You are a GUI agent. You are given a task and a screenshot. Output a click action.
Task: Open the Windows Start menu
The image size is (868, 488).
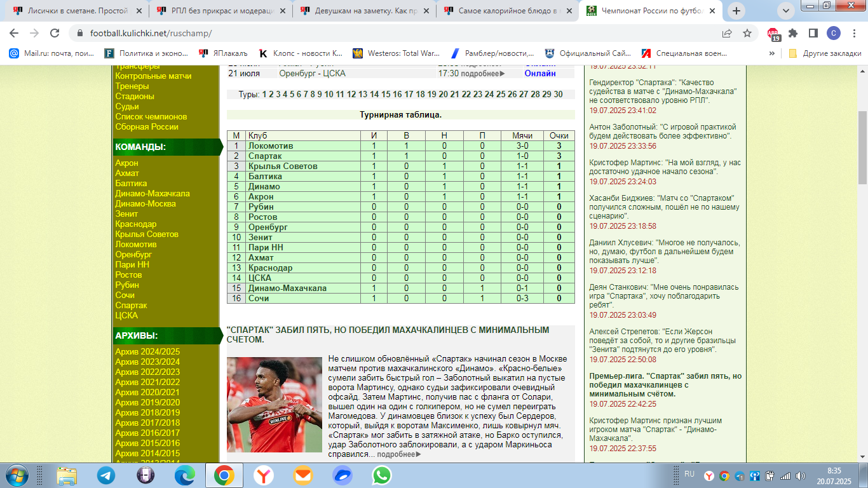coord(17,475)
